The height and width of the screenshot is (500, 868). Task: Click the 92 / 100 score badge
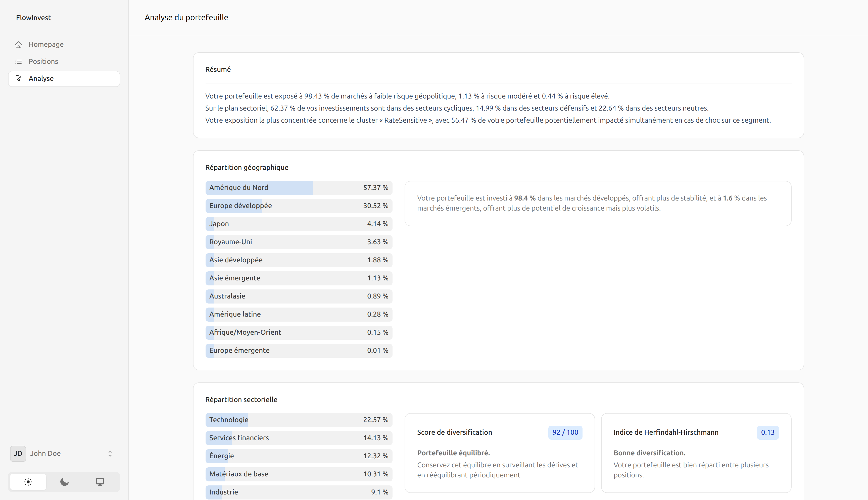tap(565, 432)
